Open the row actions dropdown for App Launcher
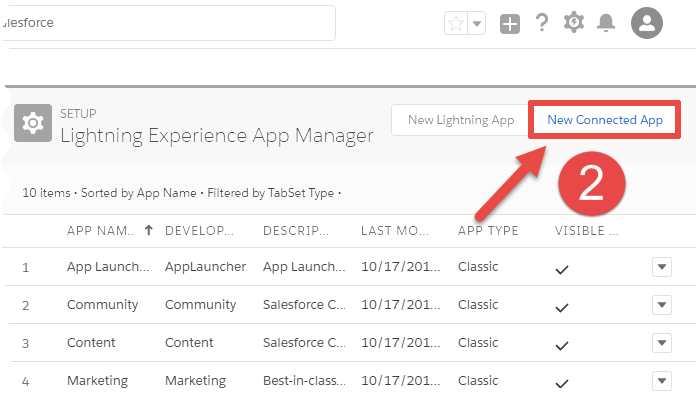Viewport: 696px width, 399px height. 662,267
